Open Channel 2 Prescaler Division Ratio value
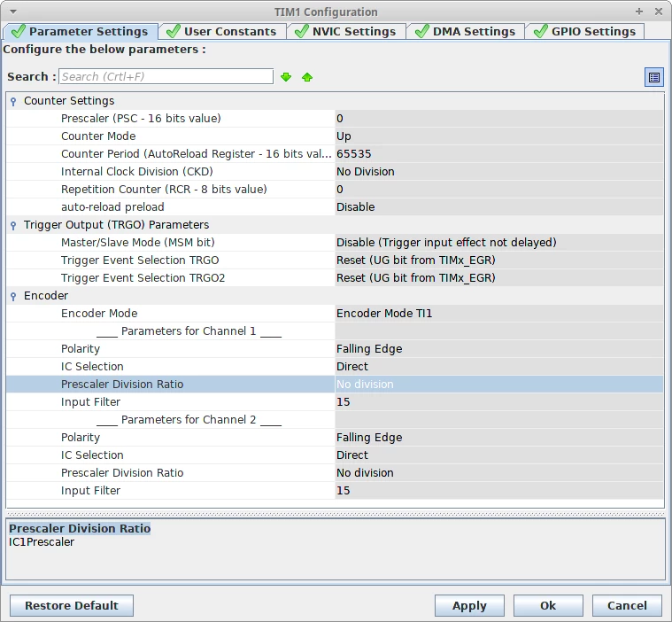The image size is (672, 622). pos(499,473)
